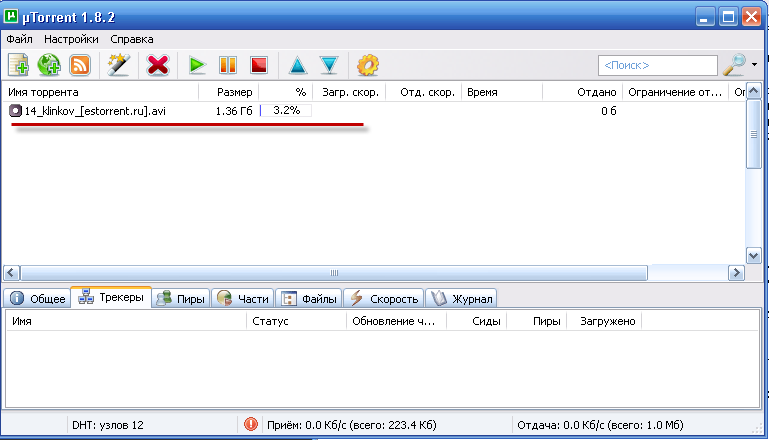Move torrent down the queue arrow
The image size is (769, 440).
(329, 65)
